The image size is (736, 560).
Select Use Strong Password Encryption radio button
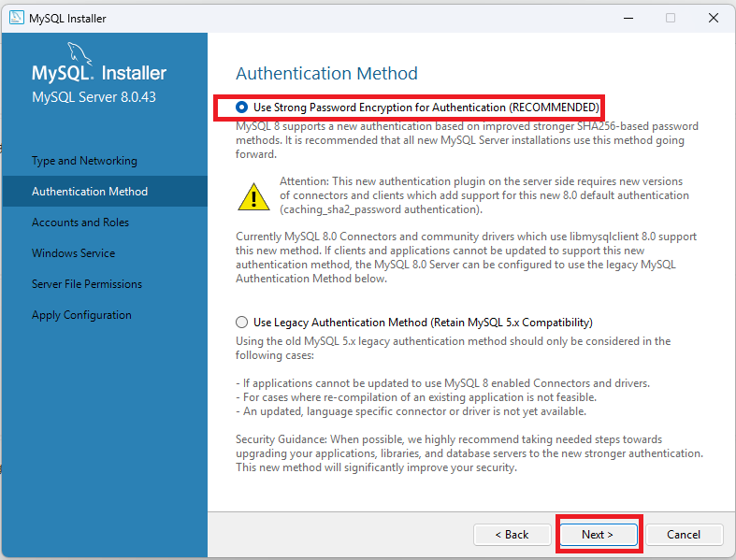tap(241, 108)
